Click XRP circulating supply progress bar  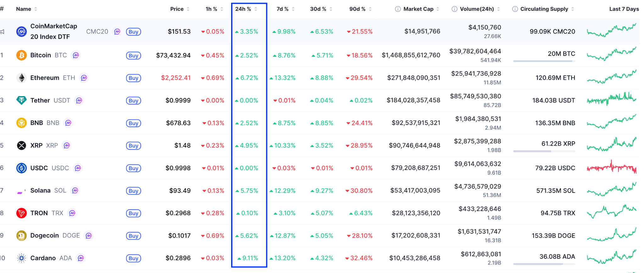(544, 151)
